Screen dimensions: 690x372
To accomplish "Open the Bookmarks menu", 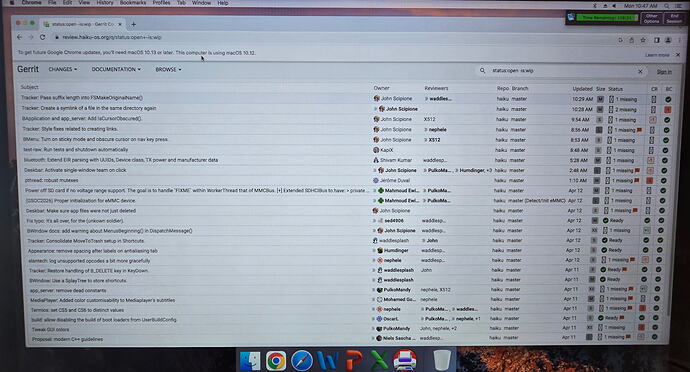I will pyautogui.click(x=133, y=3).
